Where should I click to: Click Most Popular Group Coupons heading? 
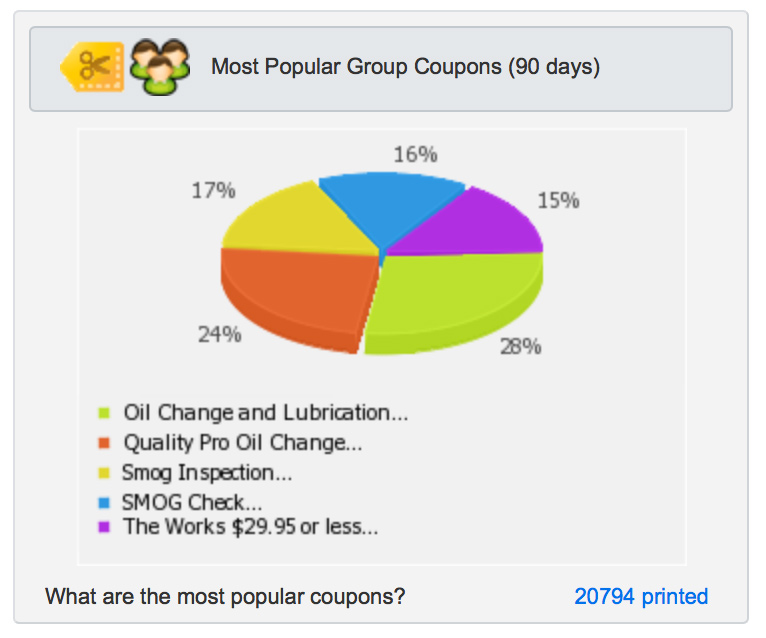click(x=405, y=66)
